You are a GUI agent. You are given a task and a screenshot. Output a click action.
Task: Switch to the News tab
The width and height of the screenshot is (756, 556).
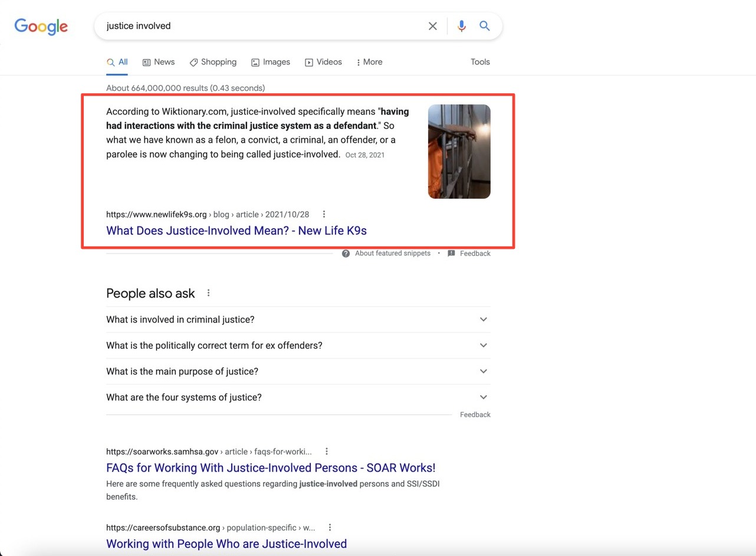159,62
